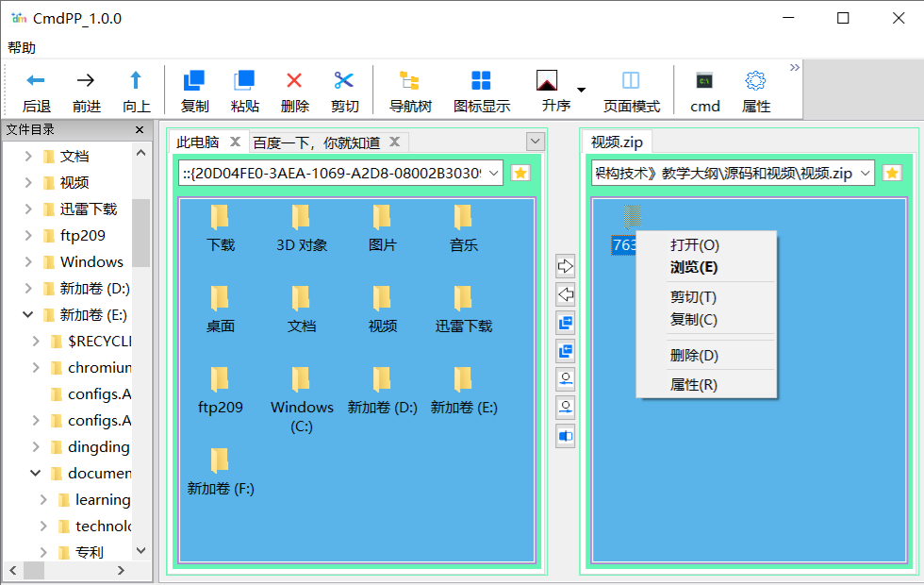Click the 复制 copy toolbar icon

click(194, 80)
